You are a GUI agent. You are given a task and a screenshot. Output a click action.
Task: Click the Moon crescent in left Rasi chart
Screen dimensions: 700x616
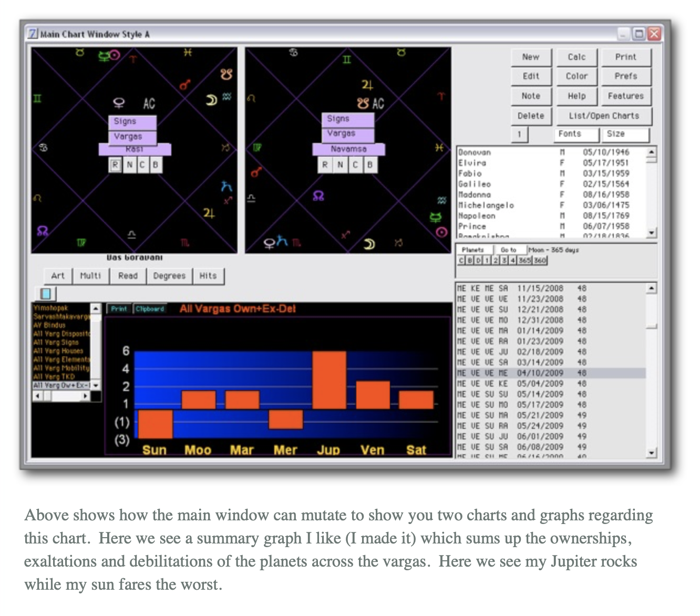[211, 100]
